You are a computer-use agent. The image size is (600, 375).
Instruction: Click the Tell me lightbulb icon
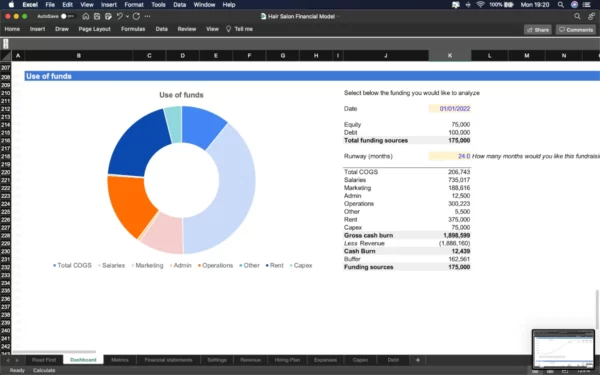[x=228, y=29]
